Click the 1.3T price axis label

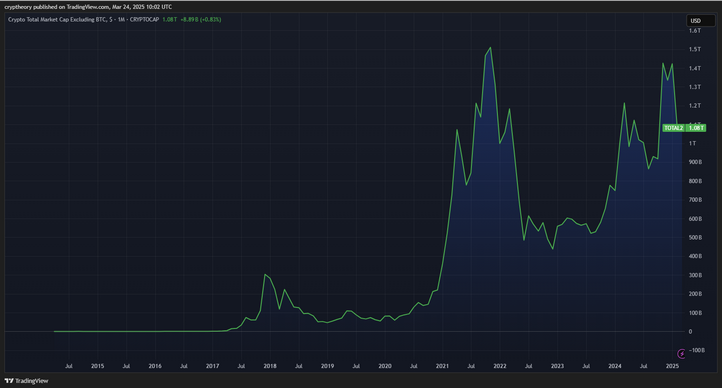pyautogui.click(x=695, y=87)
